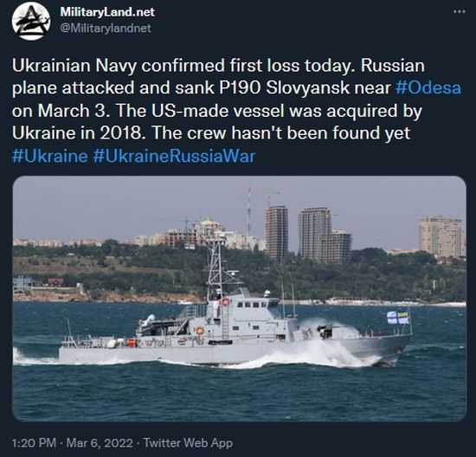The height and width of the screenshot is (457, 476).
Task: Click the Ukrainian flag on the boat's bow
Action: coord(398,318)
